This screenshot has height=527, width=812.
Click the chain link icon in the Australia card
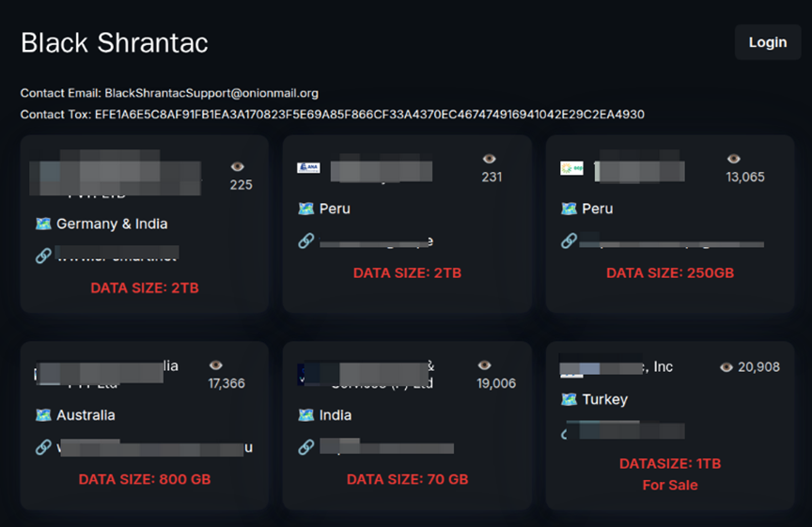point(43,447)
